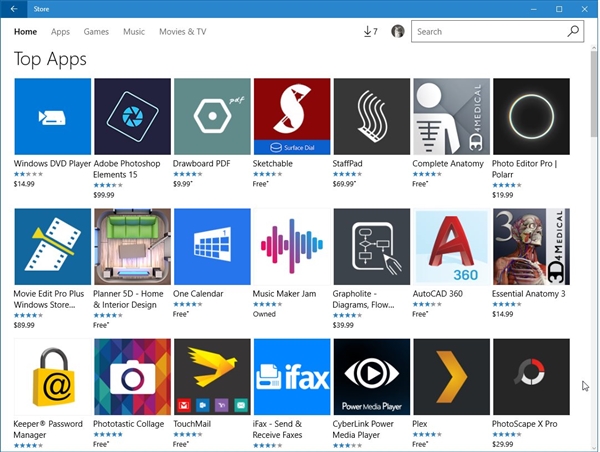Screen dimensions: 600x452
Task: Click the $99.99 Photoshop Elements price
Action: [x=104, y=195]
